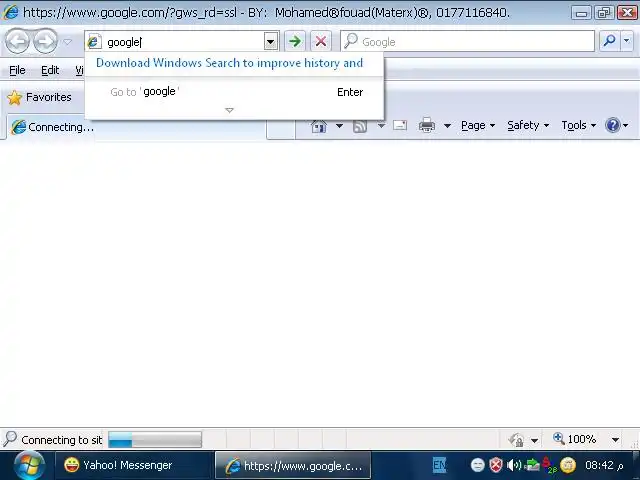Click the red Stop loading button
The image size is (640, 480).
[321, 41]
